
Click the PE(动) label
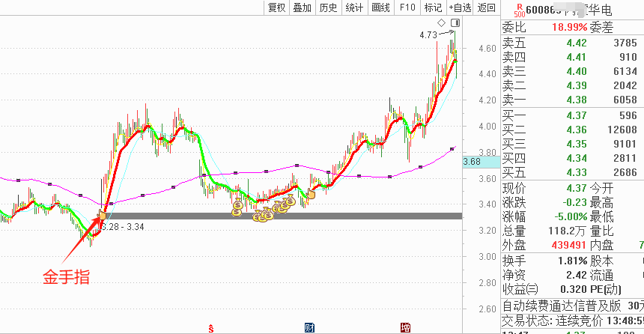(x=605, y=289)
